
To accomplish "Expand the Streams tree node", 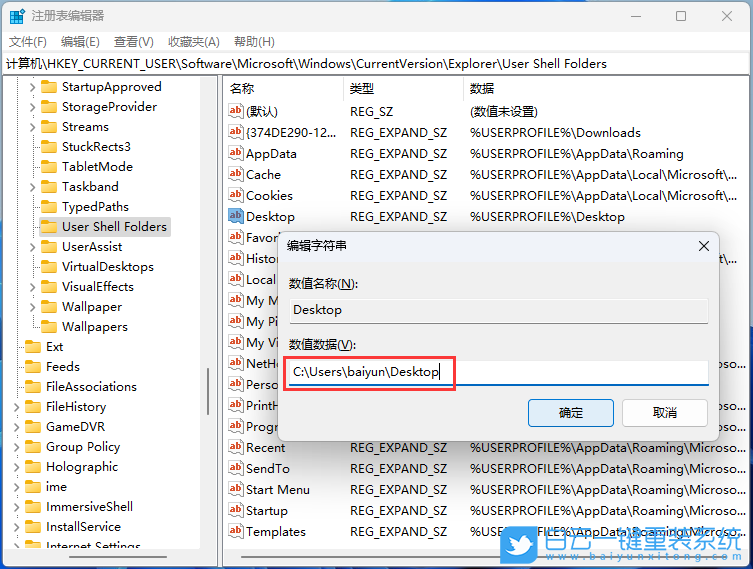I will coord(32,127).
